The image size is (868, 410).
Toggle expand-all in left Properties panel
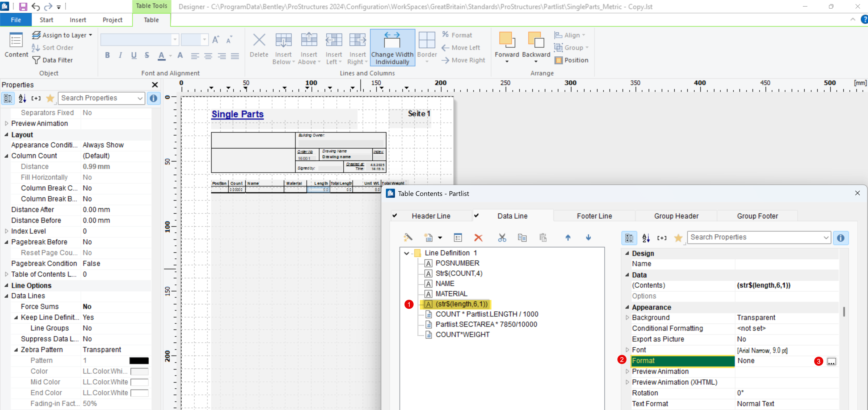pyautogui.click(x=36, y=98)
